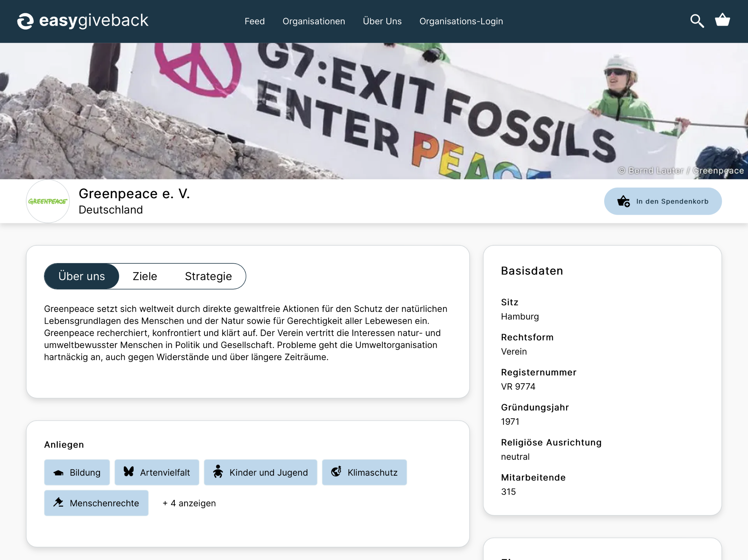Click the Greenpeace description paragraph
Screen dimensions: 748x560
pyautogui.click(x=246, y=333)
